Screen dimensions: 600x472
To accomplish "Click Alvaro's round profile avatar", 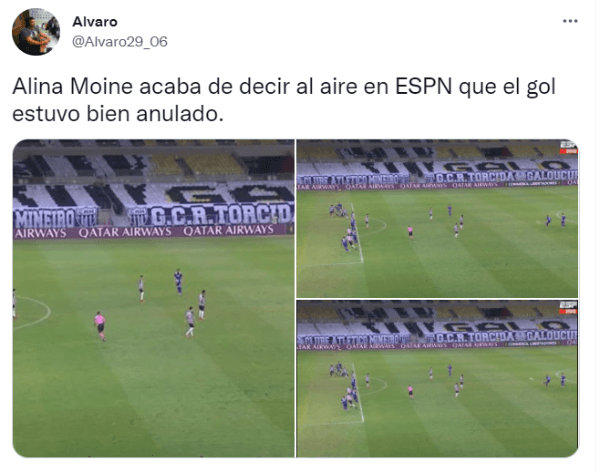I will (x=36, y=32).
